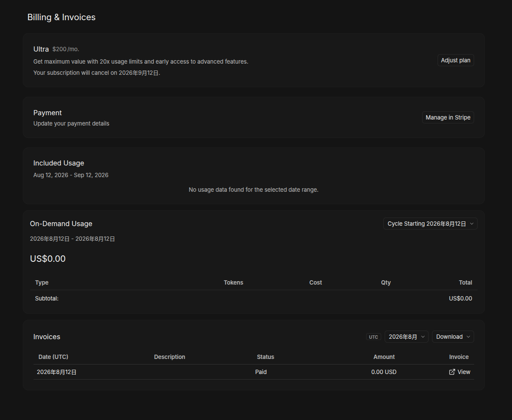
Task: Click the Amount column header
Action: pyautogui.click(x=384, y=357)
